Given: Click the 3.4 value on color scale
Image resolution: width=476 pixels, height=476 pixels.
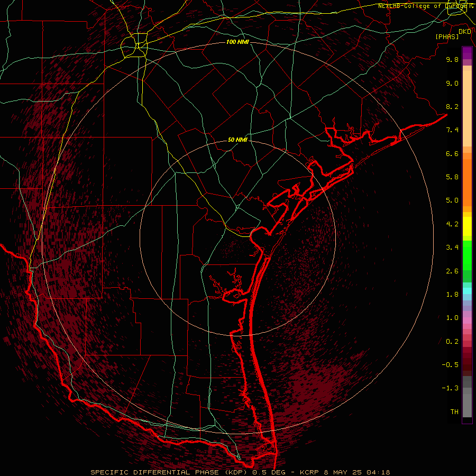Looking at the screenshot, I should 452,248.
